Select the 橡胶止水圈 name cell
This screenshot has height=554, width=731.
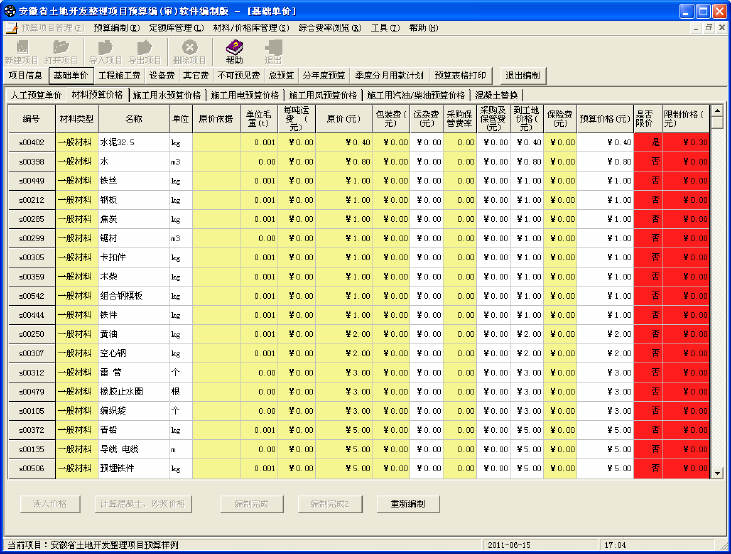[x=134, y=392]
